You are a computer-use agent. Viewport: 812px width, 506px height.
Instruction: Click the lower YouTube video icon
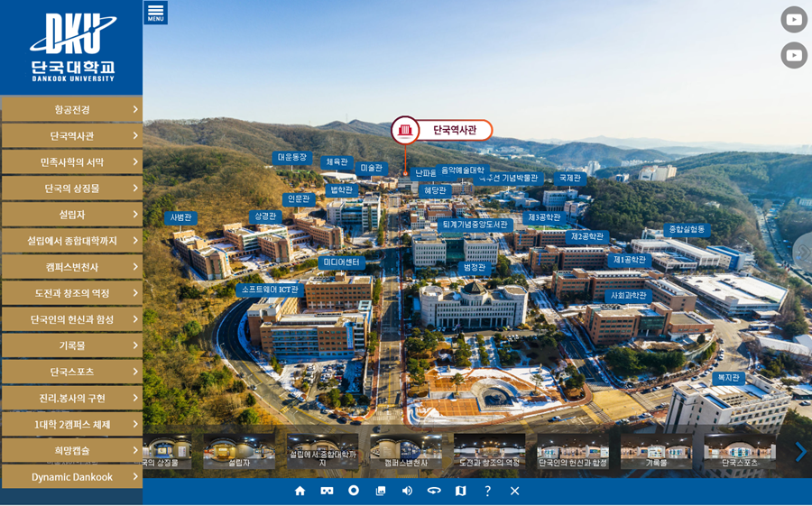pyautogui.click(x=794, y=55)
